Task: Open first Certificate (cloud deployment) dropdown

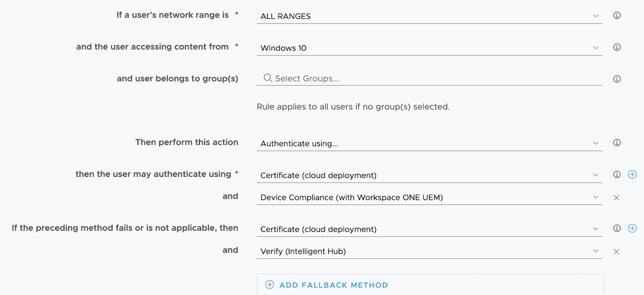Action: (429, 175)
